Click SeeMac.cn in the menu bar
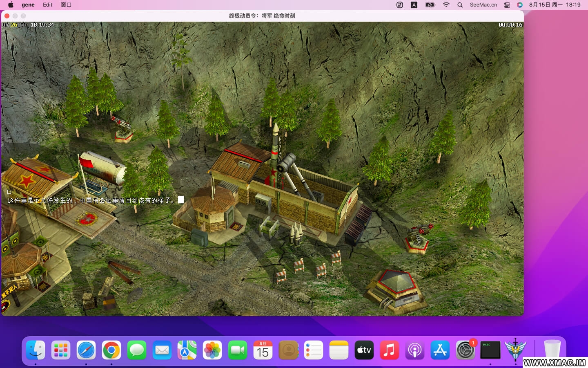The width and height of the screenshot is (588, 368). pos(483,5)
